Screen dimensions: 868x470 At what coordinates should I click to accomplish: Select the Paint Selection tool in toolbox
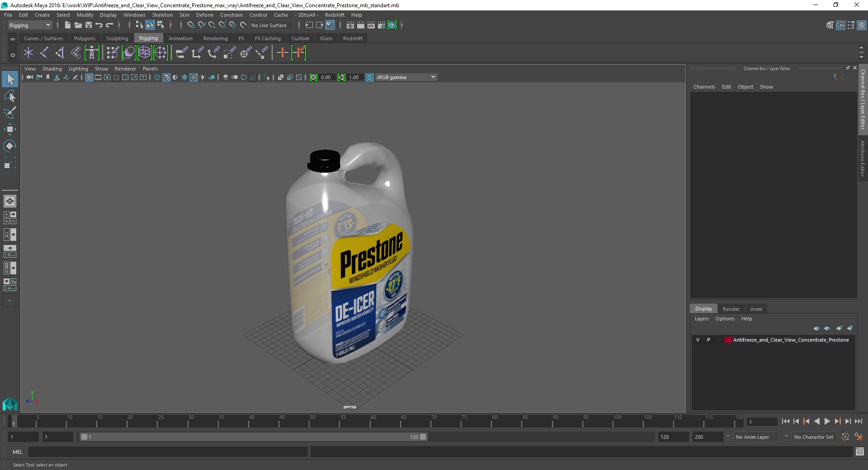9,113
